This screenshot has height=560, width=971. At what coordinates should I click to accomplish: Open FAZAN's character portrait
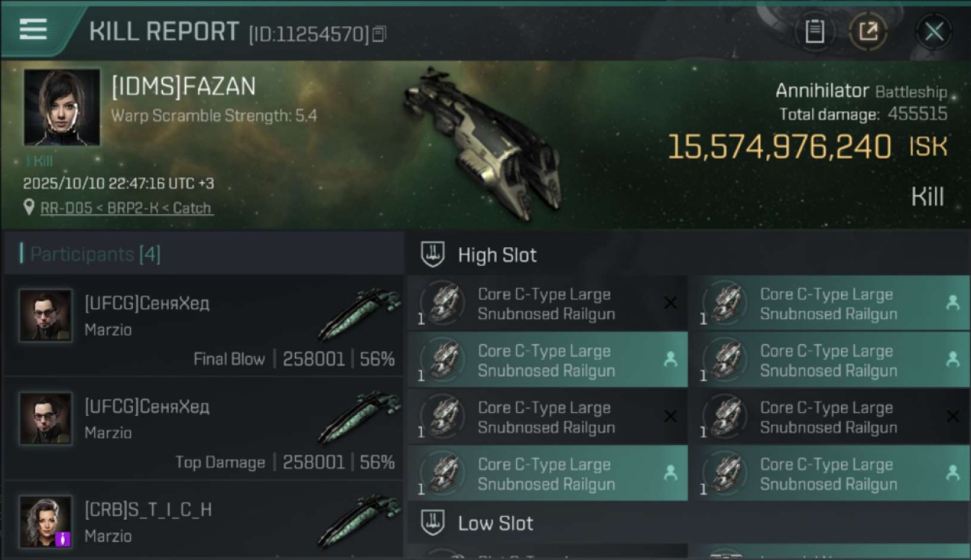(62, 107)
